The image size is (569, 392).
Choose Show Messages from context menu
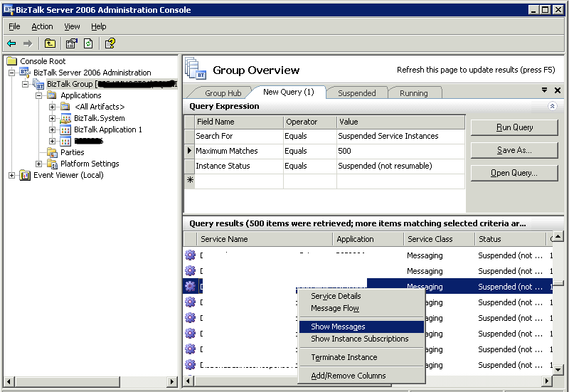point(361,327)
